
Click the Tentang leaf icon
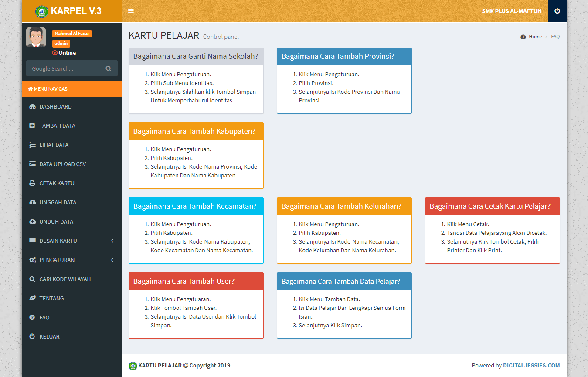click(x=32, y=299)
